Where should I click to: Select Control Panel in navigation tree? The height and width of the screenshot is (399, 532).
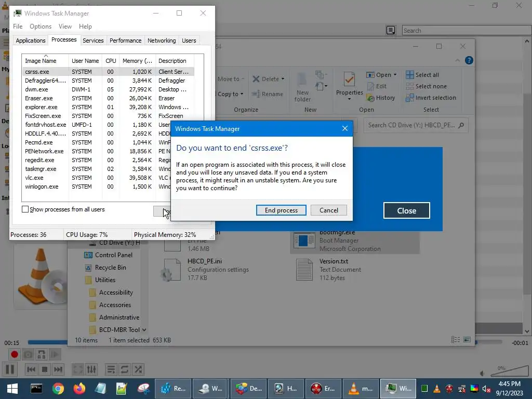[x=109, y=255]
